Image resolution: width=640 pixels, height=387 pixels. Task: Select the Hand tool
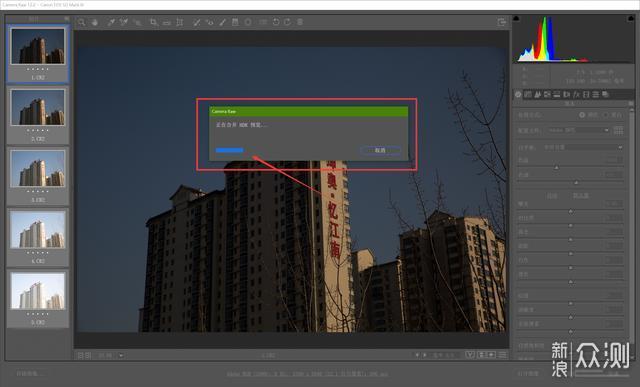click(x=95, y=22)
